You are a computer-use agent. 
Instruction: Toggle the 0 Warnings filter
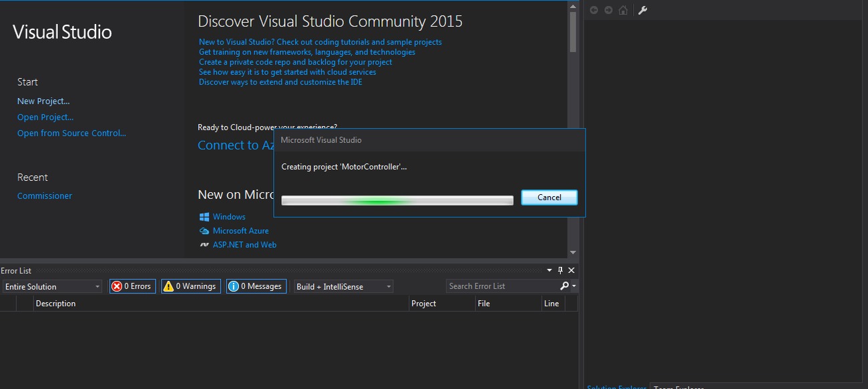[190, 286]
